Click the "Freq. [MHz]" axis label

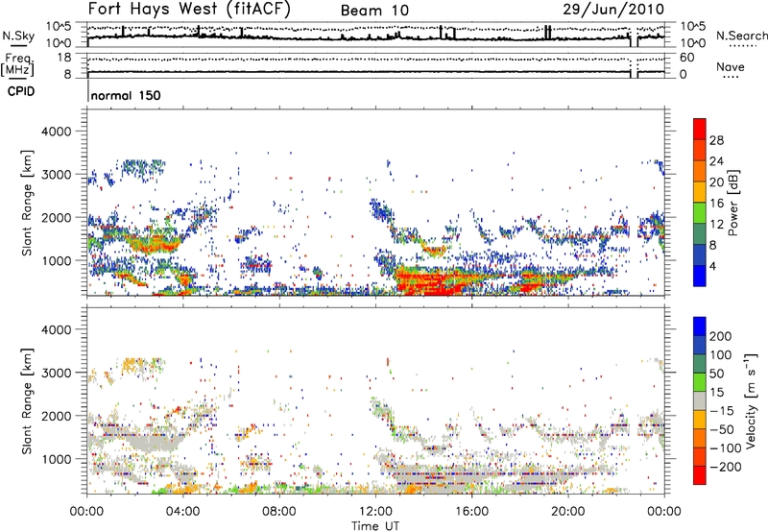[18, 65]
